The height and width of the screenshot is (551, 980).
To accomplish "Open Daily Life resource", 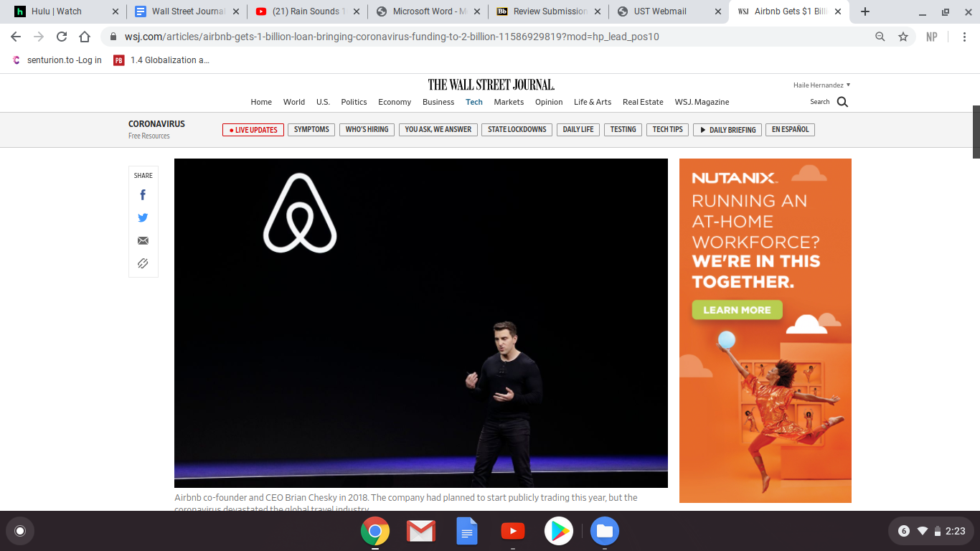I will [x=578, y=130].
